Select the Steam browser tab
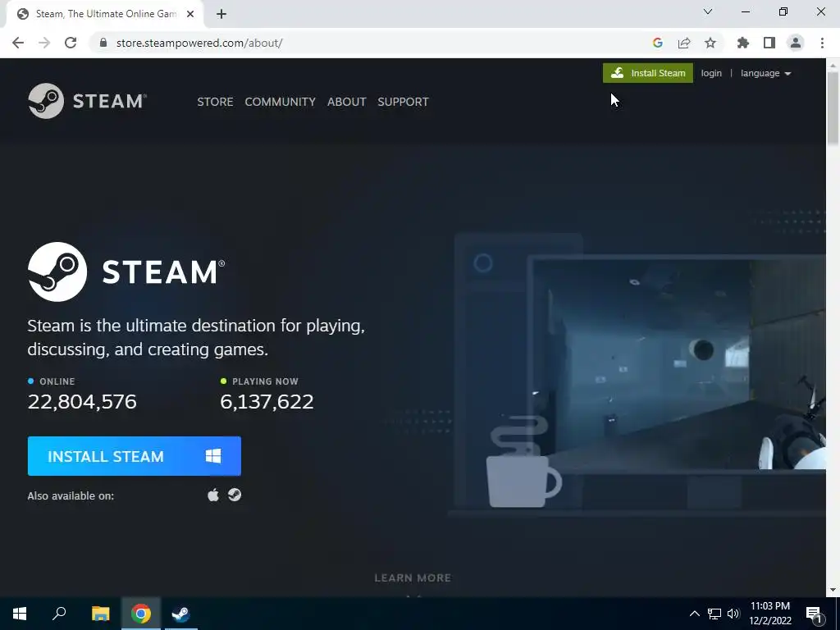The width and height of the screenshot is (840, 630). point(104,15)
